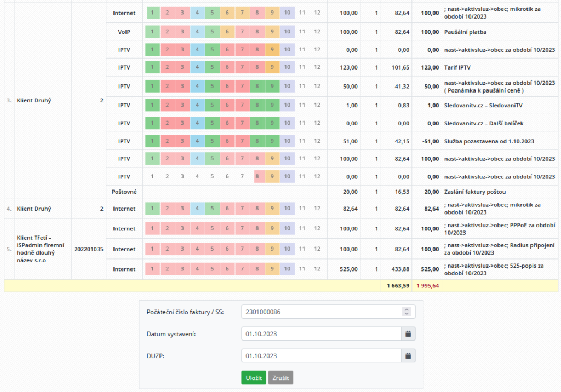Toggle month 11 on the first Internet row
Image resolution: width=561 pixels, height=392 pixels.
click(x=302, y=11)
